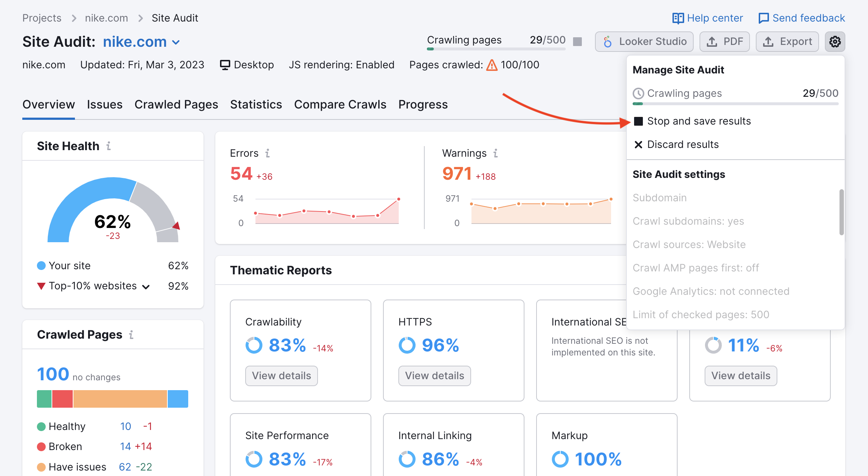The image size is (868, 476).
Task: Go to the Statistics tab
Action: click(x=256, y=105)
